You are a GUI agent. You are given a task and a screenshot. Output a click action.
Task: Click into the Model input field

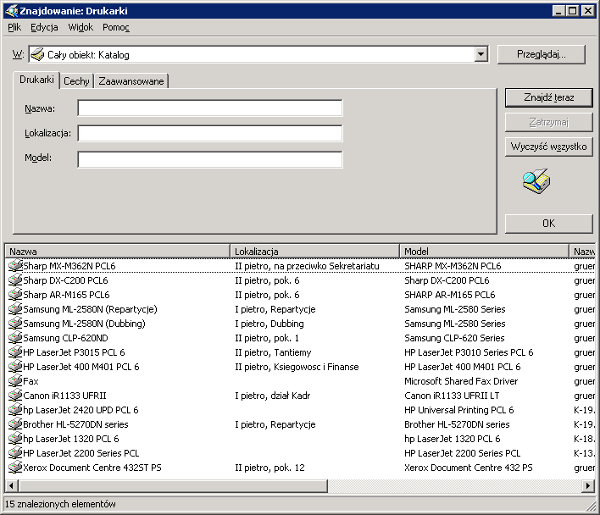click(210, 159)
